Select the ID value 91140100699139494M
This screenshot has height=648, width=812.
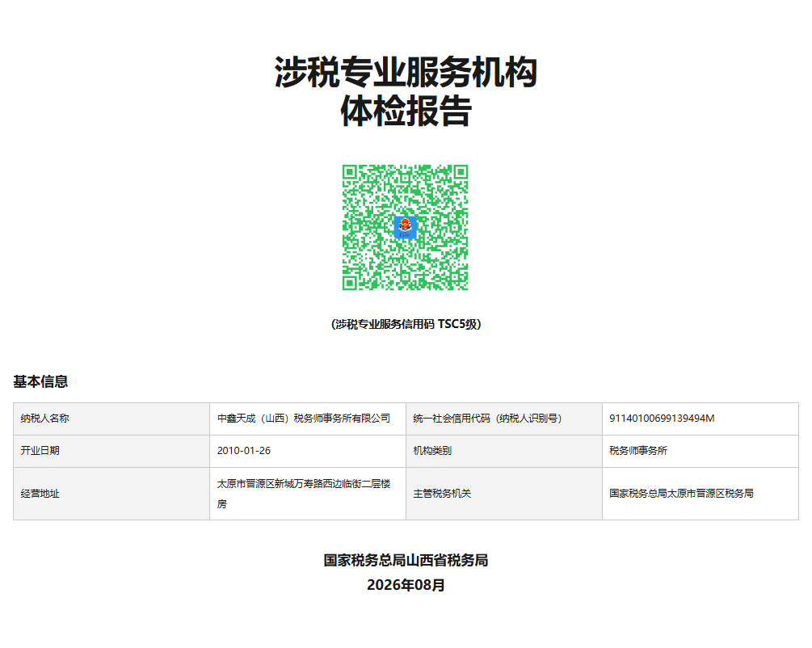click(662, 419)
